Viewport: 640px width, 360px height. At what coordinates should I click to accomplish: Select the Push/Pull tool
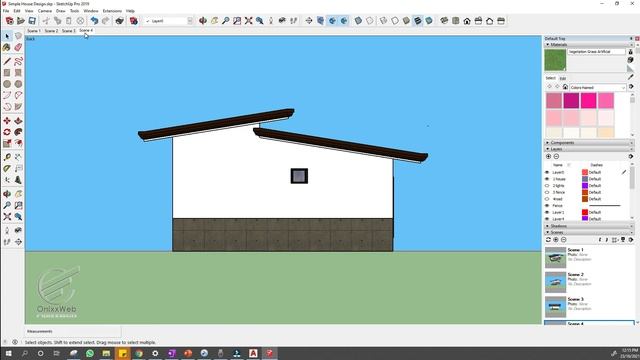18,121
